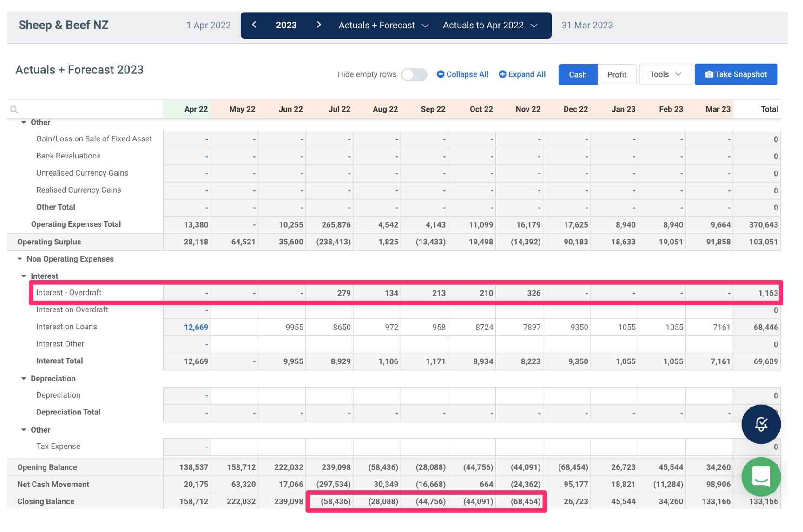The image size is (803, 532).
Task: Switch to the Profit tab
Action: click(x=617, y=75)
